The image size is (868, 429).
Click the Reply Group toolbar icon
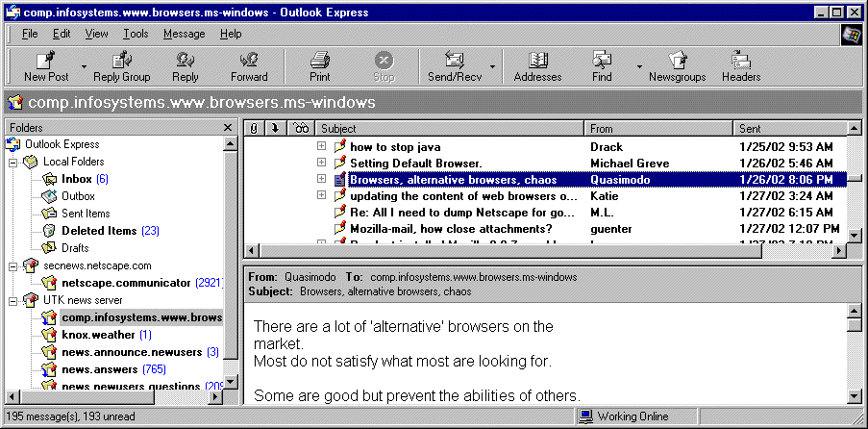coord(121,60)
